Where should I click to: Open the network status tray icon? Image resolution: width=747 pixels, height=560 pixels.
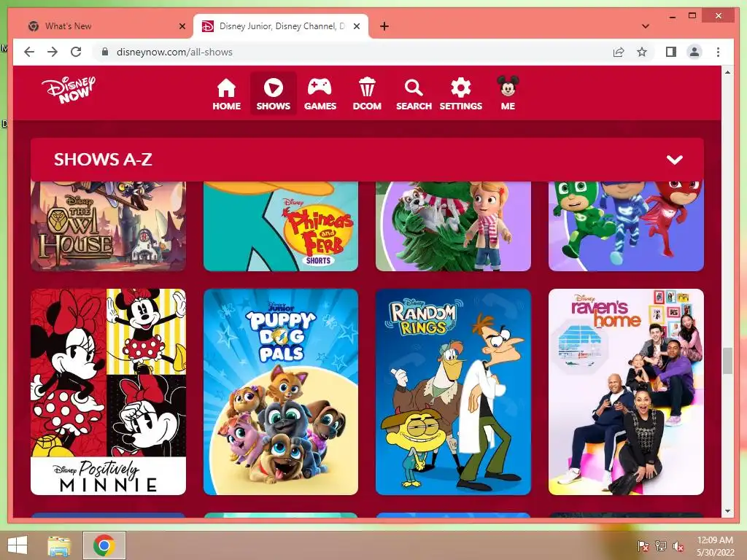click(x=661, y=546)
